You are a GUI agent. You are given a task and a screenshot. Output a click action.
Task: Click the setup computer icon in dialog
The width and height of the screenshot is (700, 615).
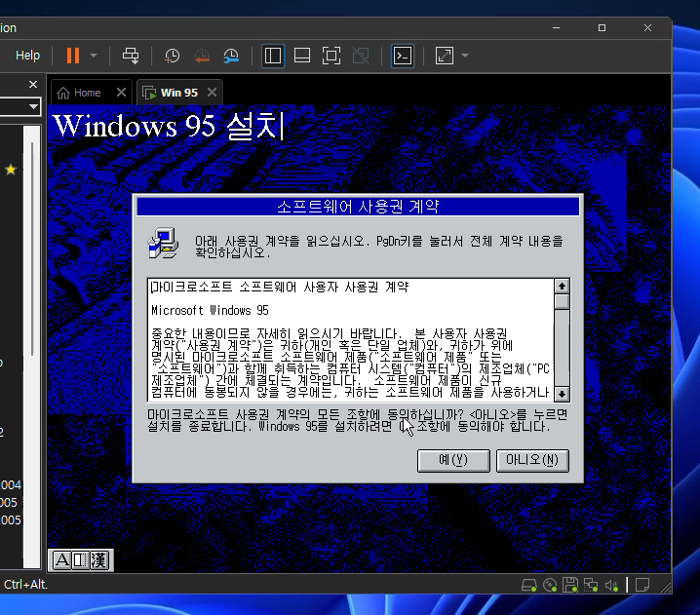pyautogui.click(x=163, y=244)
